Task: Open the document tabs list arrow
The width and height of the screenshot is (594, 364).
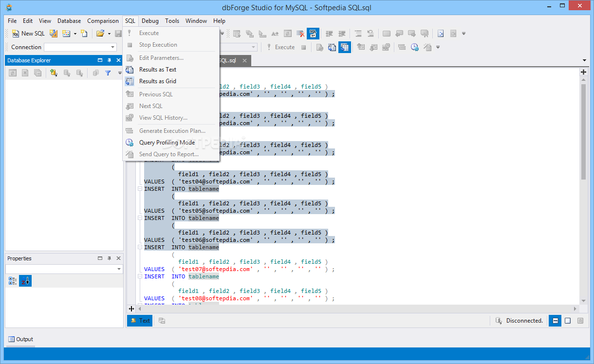Action: [x=584, y=60]
